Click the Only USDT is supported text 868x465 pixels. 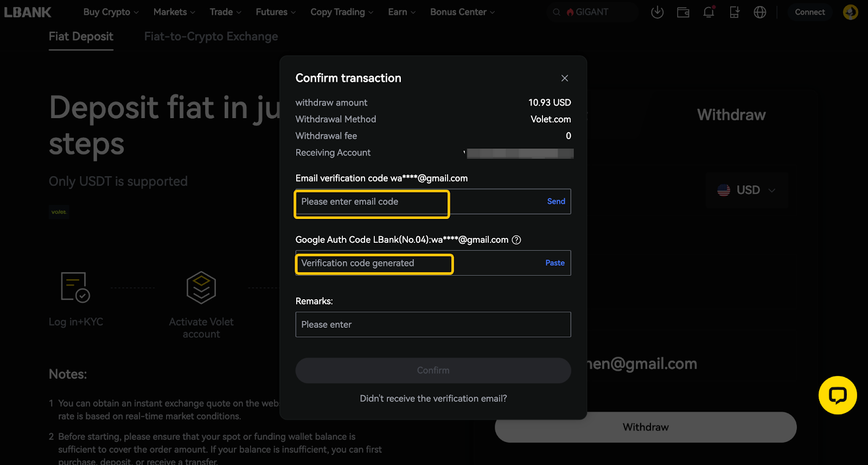[118, 181]
